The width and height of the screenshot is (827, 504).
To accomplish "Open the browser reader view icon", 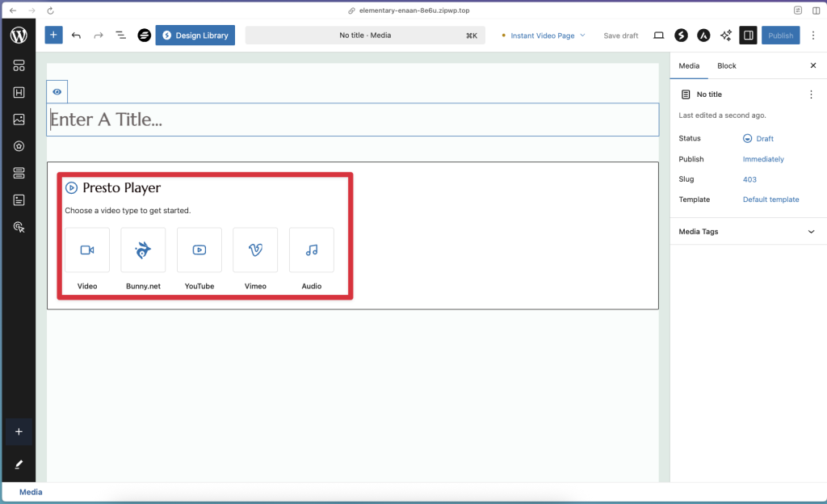I will pos(797,10).
